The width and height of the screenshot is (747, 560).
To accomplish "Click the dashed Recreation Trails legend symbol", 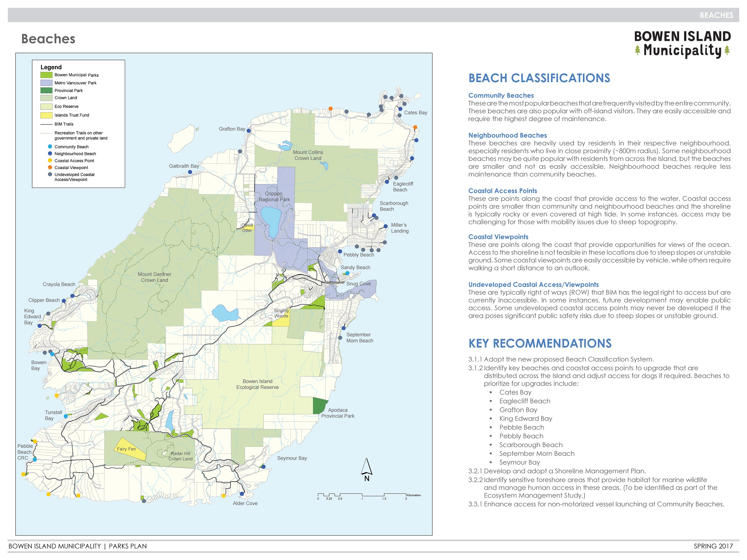I will pyautogui.click(x=46, y=133).
